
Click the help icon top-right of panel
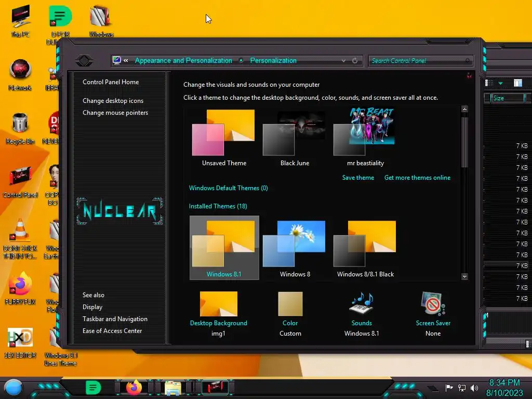pyautogui.click(x=469, y=75)
